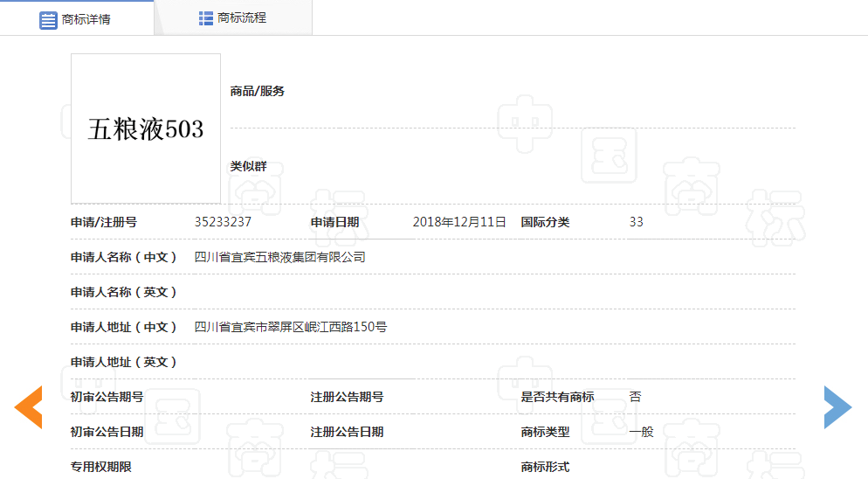Click the 申请日期 label
The height and width of the screenshot is (479, 868).
334,222
